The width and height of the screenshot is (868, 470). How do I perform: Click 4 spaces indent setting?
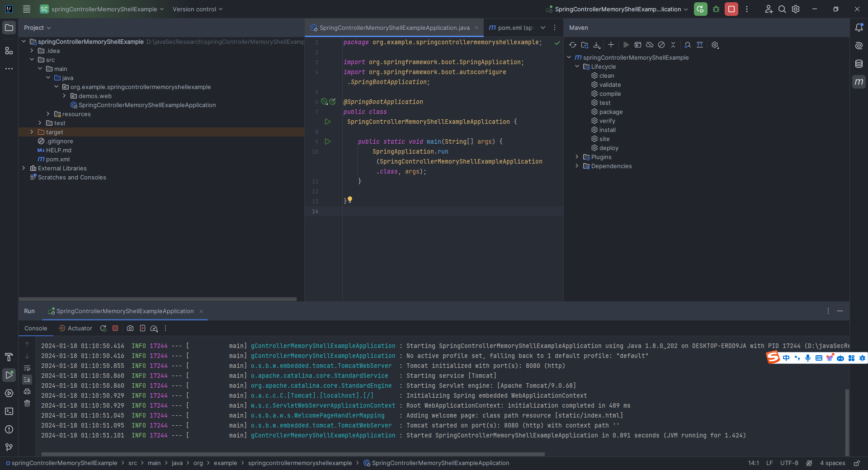tap(832, 463)
